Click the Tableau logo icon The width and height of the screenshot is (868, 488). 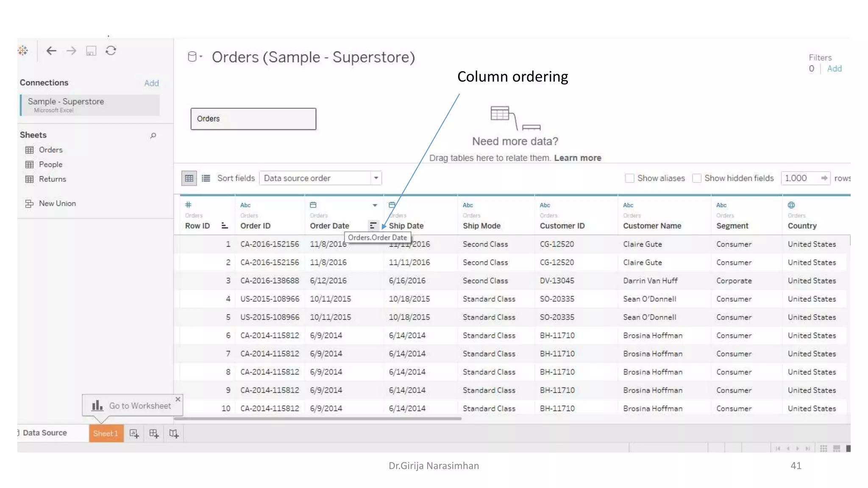pyautogui.click(x=23, y=51)
